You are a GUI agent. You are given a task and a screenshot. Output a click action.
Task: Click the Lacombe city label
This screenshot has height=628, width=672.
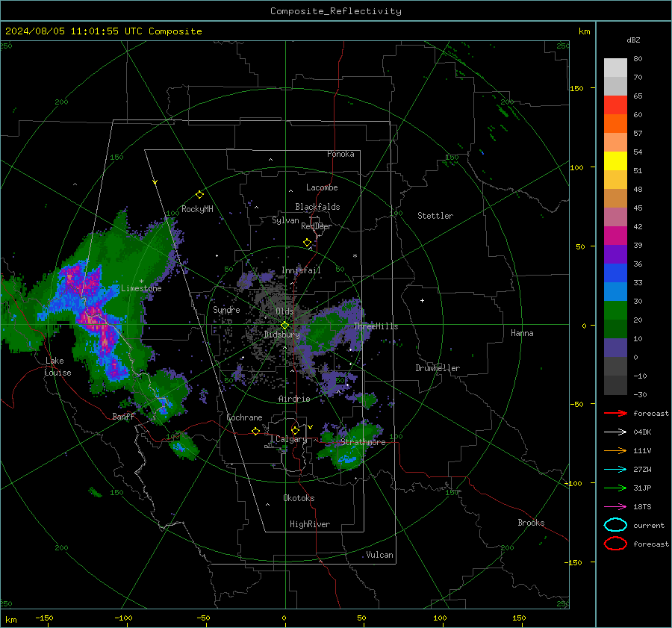pos(322,187)
